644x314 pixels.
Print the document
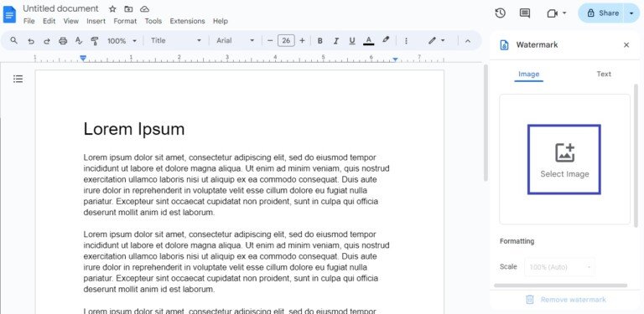62,40
